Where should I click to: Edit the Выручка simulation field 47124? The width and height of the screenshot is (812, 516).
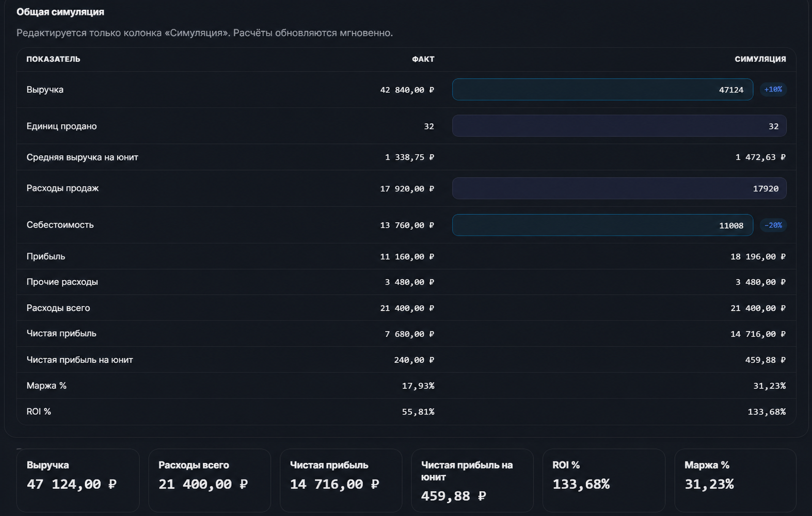(602, 89)
